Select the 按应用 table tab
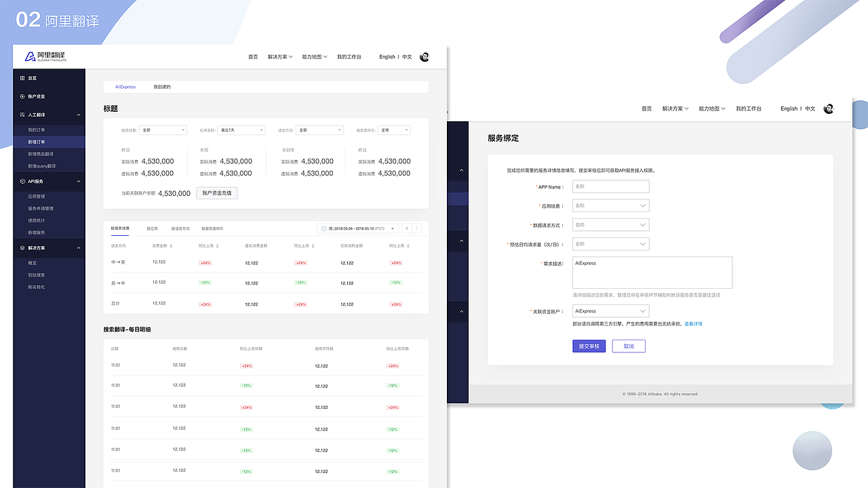868x488 pixels. (152, 228)
